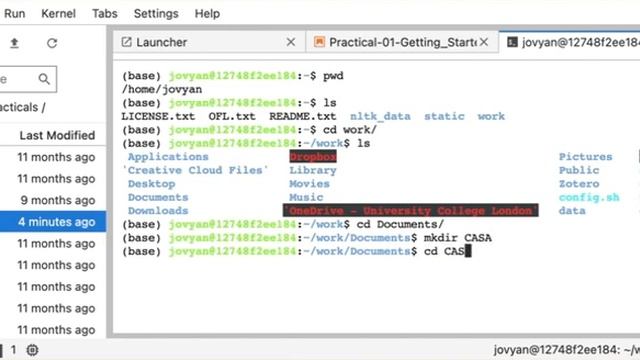Click 'Music' in the terminal listing

306,197
